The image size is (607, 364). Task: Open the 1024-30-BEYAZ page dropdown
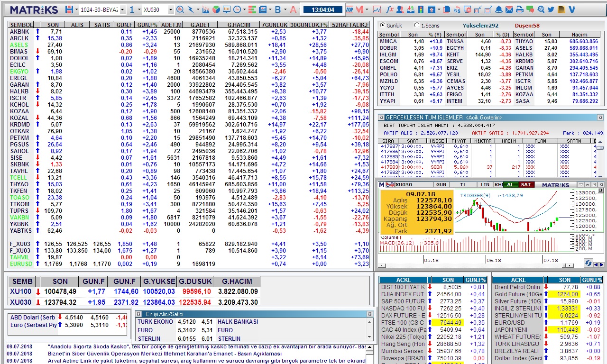[122, 9]
